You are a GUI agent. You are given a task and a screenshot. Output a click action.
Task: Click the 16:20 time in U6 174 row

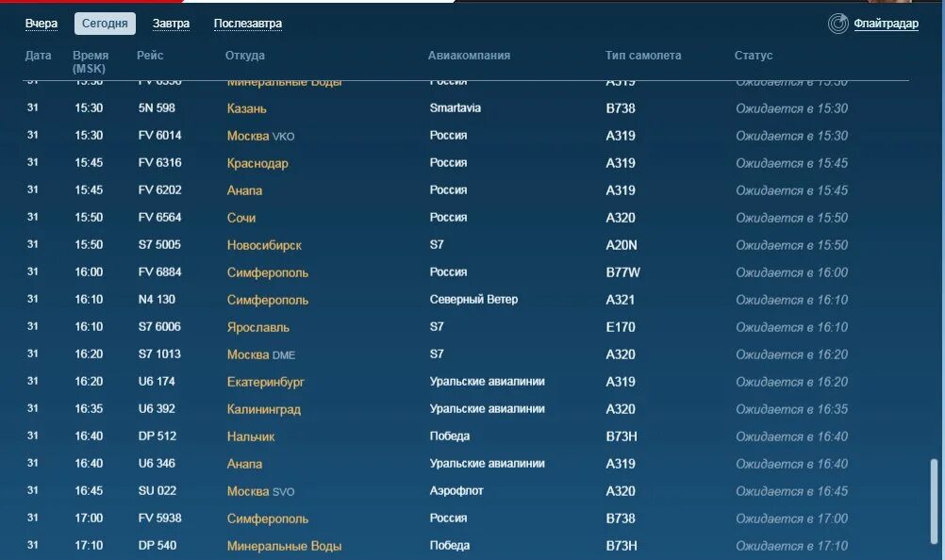(89, 381)
